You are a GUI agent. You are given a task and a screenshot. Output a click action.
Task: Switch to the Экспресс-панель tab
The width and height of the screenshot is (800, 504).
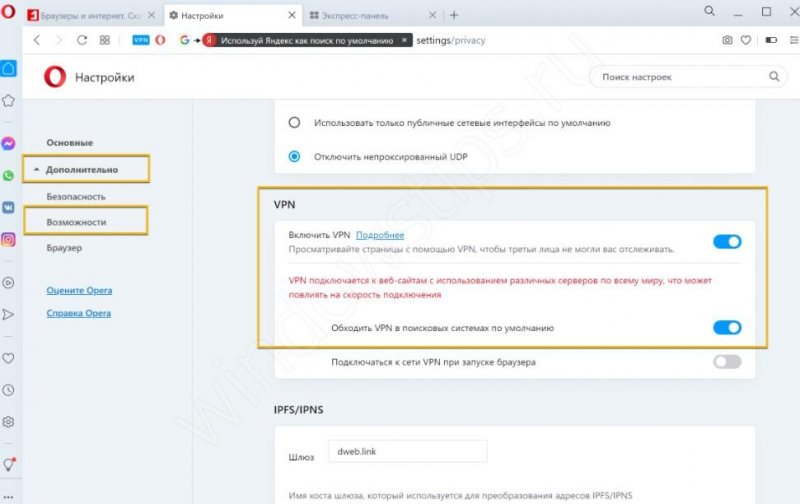point(373,16)
